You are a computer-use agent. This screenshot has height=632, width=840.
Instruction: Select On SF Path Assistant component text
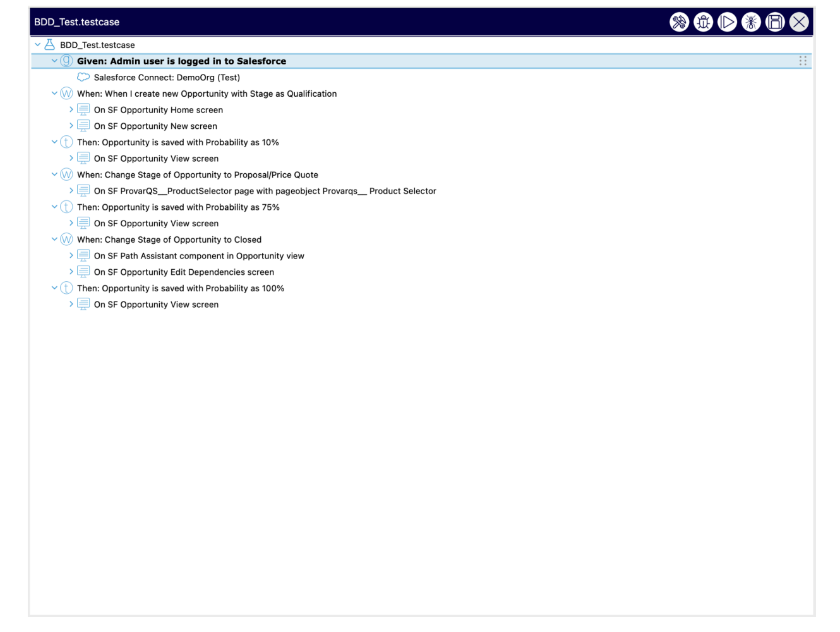[199, 256]
